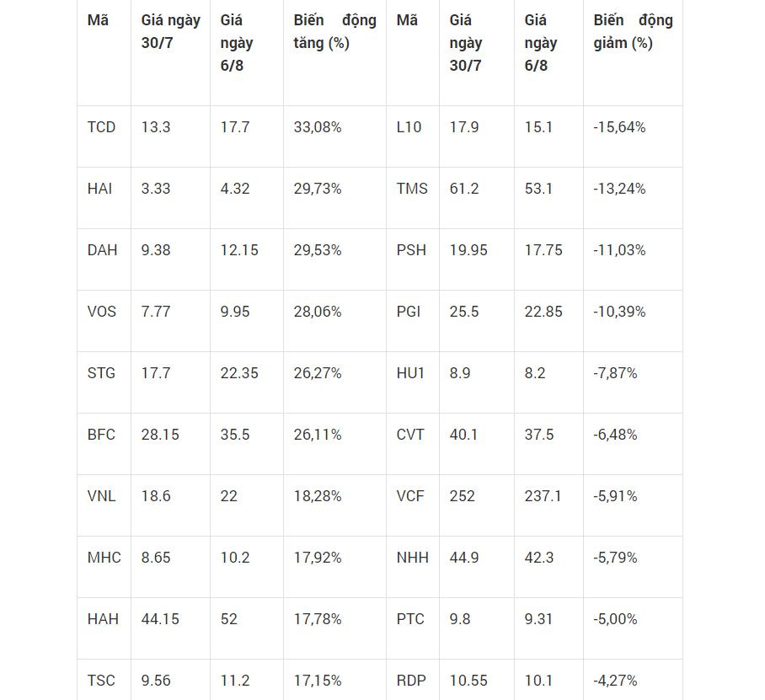Click the 'Biến động giảm (%)' column header
The image size is (765, 700).
pyautogui.click(x=634, y=32)
